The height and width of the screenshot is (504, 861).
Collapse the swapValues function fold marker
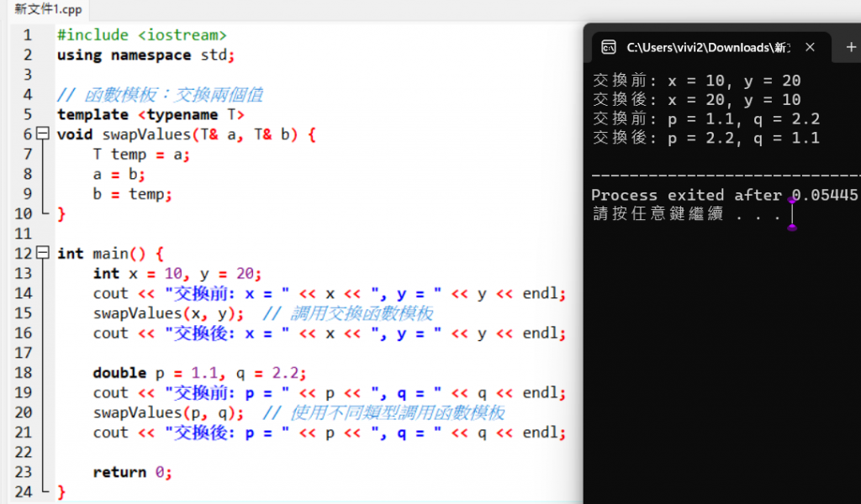[43, 134]
